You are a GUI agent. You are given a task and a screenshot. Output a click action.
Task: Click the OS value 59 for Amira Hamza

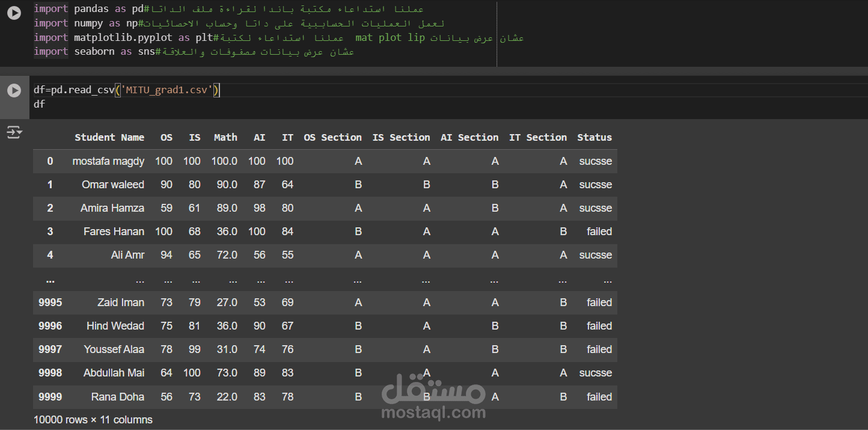click(167, 208)
